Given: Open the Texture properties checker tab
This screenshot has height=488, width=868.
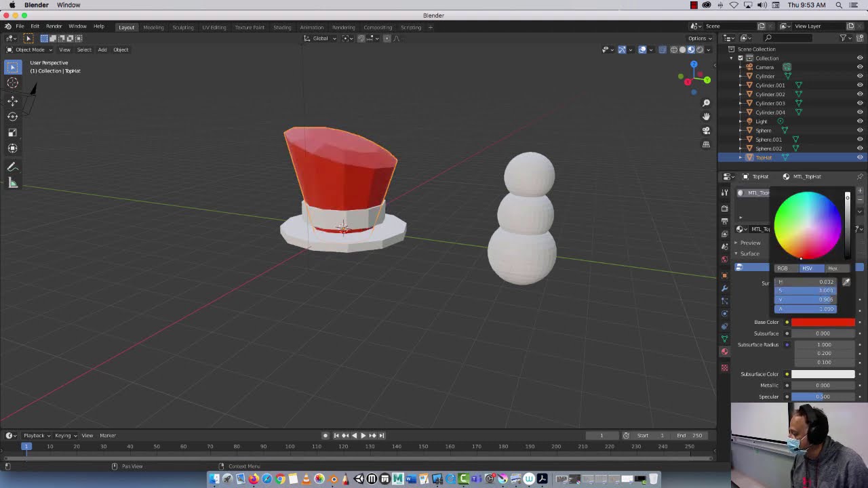Looking at the screenshot, I should (724, 367).
